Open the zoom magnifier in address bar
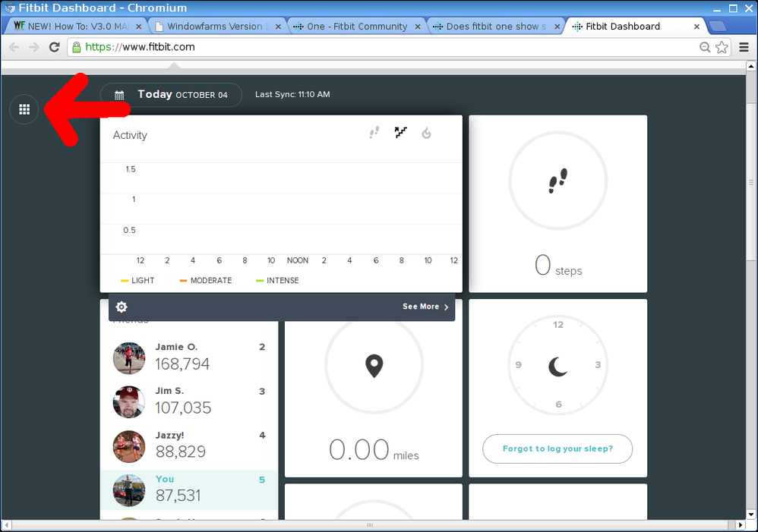The height and width of the screenshot is (532, 758). [x=705, y=47]
